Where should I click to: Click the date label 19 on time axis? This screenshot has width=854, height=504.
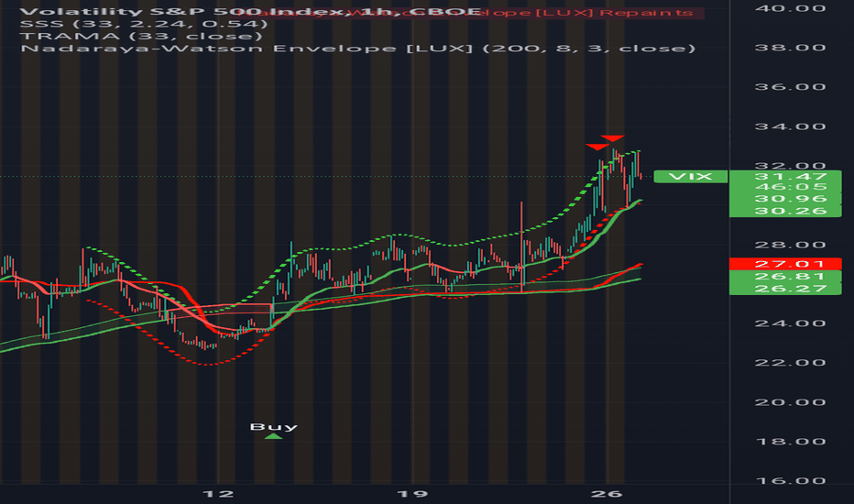412,494
